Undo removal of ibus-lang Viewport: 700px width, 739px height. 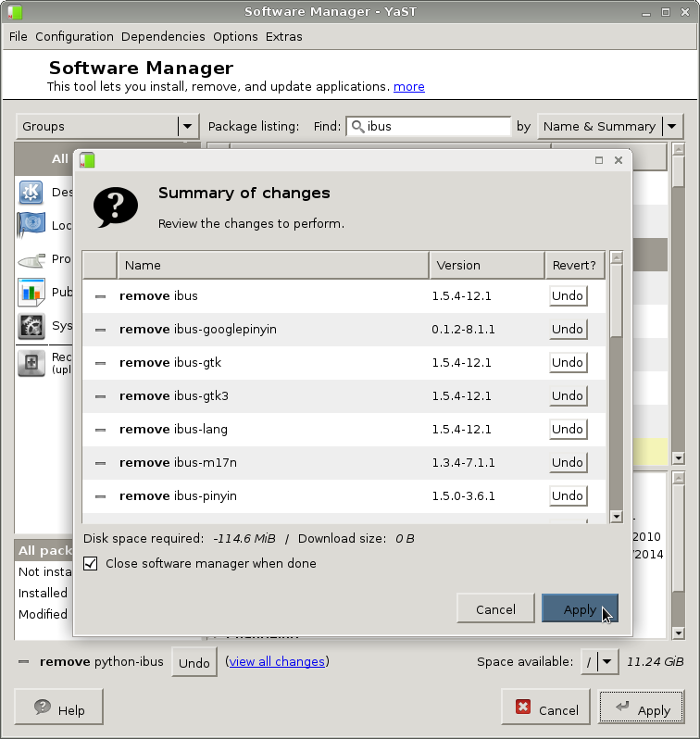(x=568, y=430)
